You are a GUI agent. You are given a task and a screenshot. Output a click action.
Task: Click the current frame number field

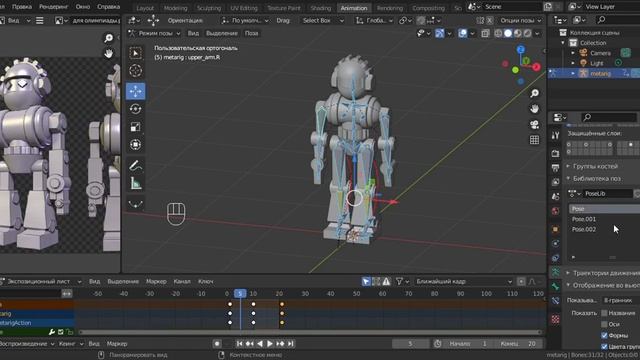pyautogui.click(x=410, y=344)
